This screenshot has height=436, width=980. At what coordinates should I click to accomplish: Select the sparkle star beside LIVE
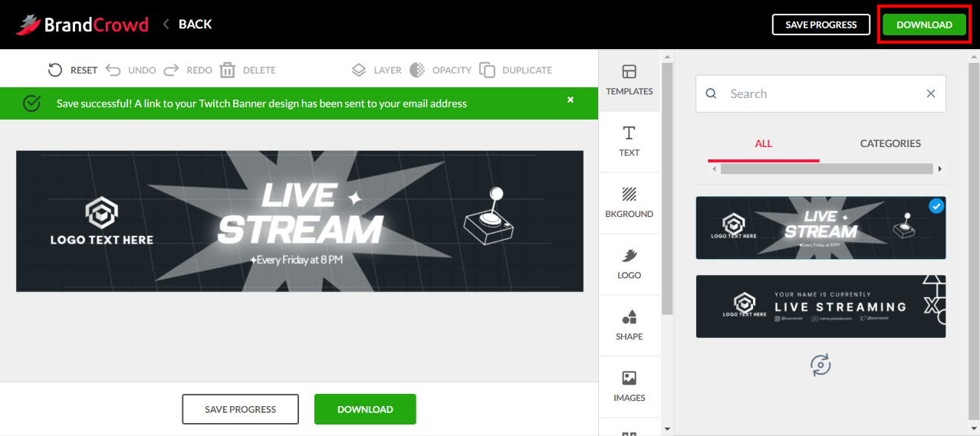click(354, 198)
